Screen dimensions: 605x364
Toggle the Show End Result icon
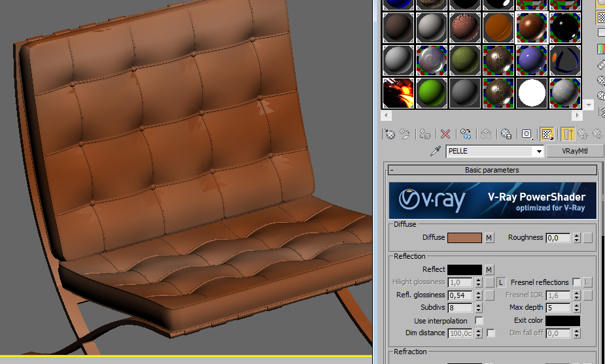[568, 134]
